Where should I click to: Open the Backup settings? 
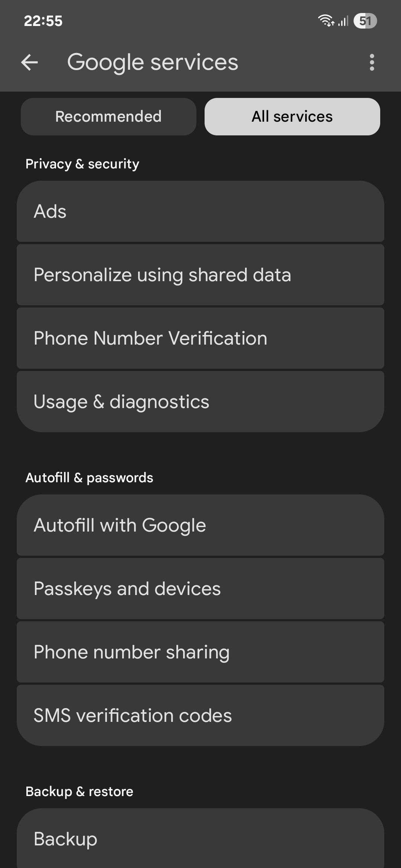coord(200,838)
